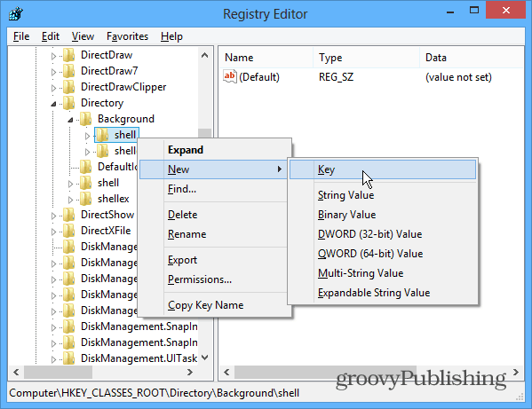Expand the DirectDraw7 key
Screen dimensions: 532x409
(53, 72)
